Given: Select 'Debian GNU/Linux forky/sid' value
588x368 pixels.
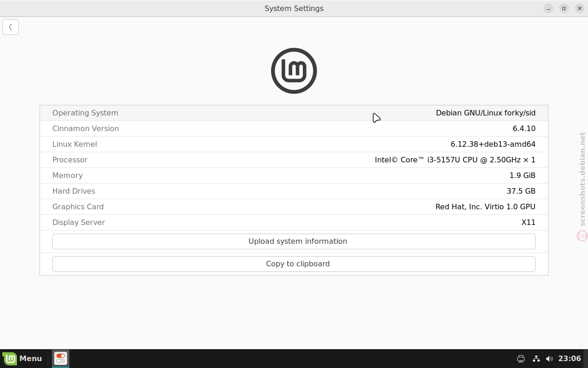Looking at the screenshot, I should coord(486,113).
